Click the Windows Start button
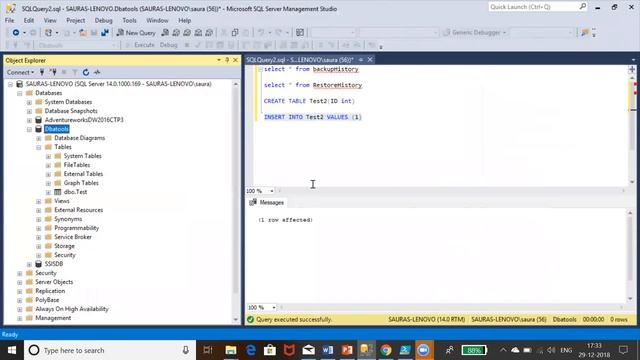The width and height of the screenshot is (640, 360). [11, 350]
